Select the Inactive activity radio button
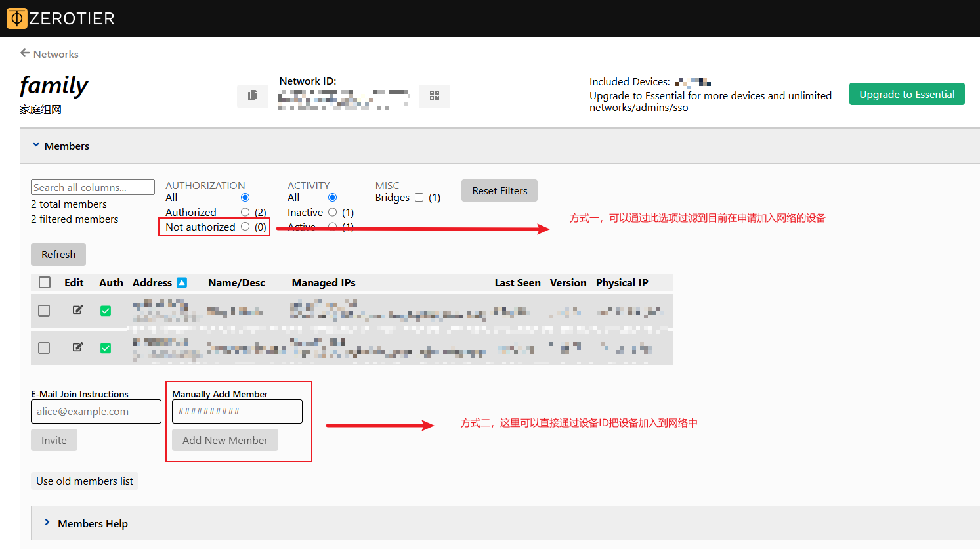Screen dimensions: 980x549 (x=332, y=212)
